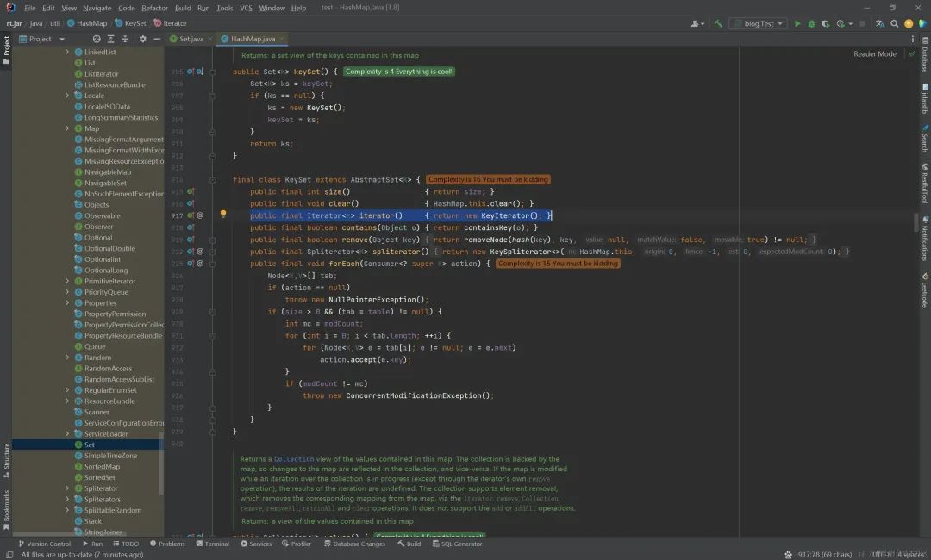The image size is (931, 560).
Task: Expand the Map node in the project tree
Action: (67, 128)
